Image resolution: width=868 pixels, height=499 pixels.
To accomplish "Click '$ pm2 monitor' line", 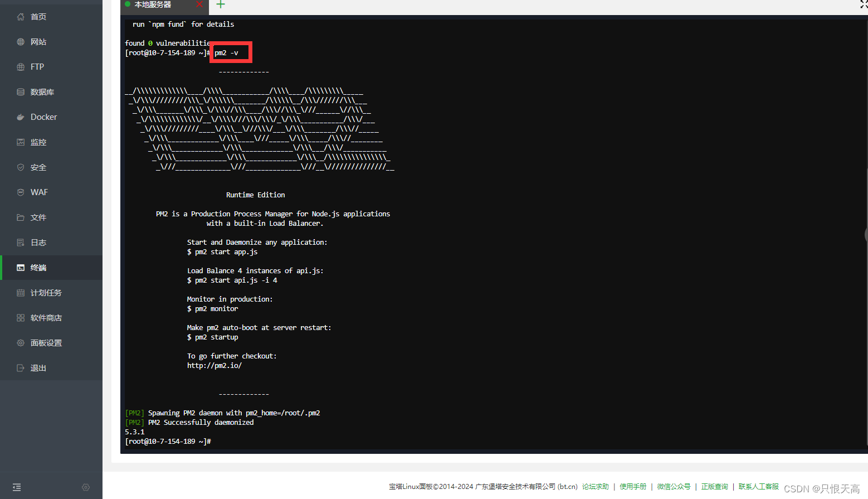I will coord(213,309).
